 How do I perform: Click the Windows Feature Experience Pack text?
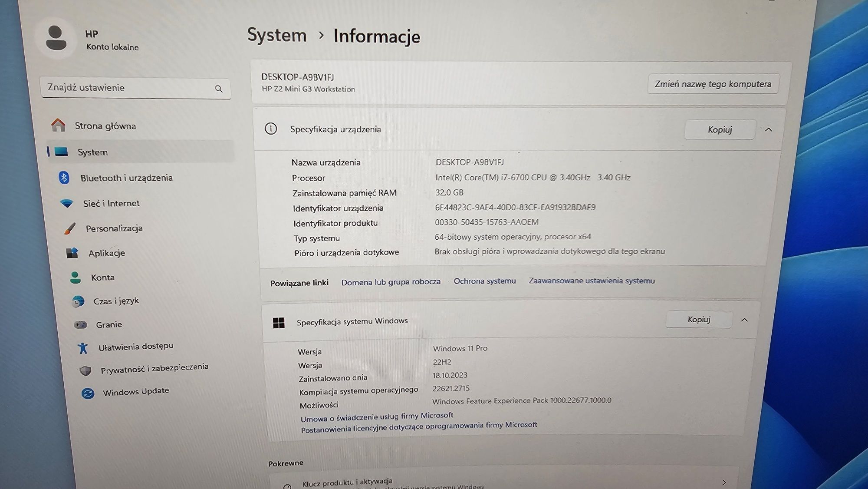click(522, 400)
